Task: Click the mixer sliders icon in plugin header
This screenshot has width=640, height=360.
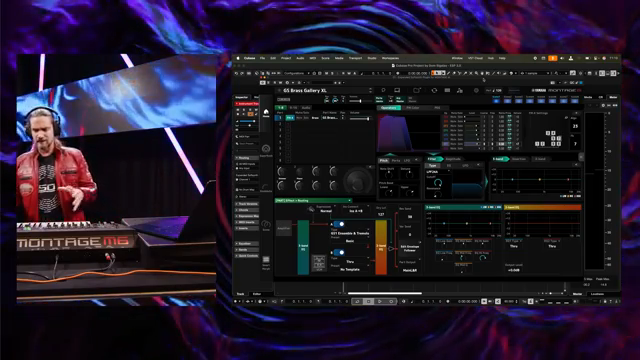Action: 460,90
